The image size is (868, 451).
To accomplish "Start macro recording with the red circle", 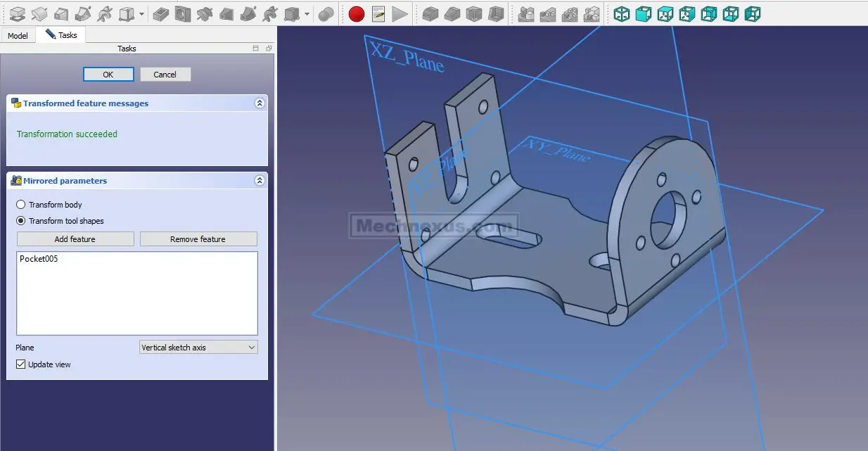I will (357, 13).
